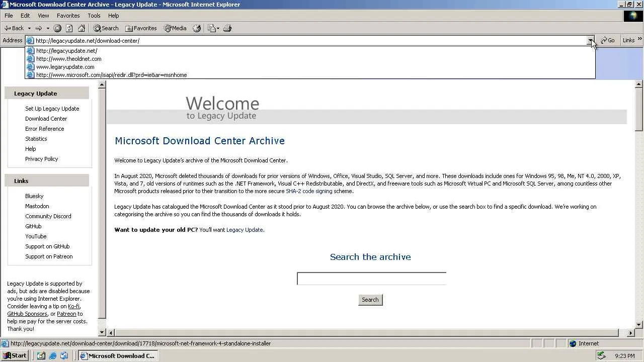Collapse the Address bar dropdown arrow

(591, 41)
